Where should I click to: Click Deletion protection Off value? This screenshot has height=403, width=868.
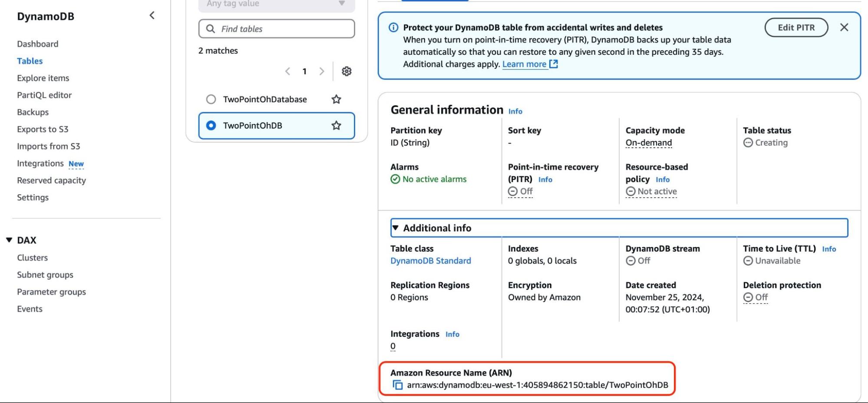[756, 297]
